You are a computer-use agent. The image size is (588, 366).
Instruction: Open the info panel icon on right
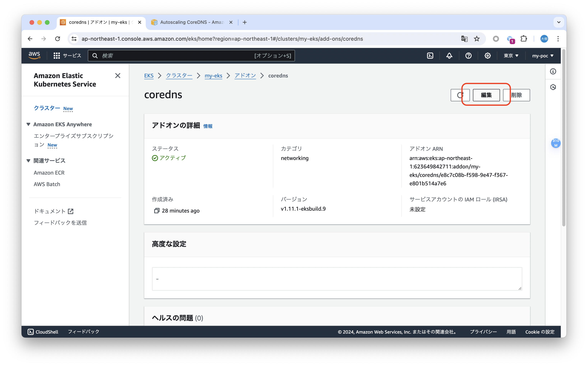click(553, 71)
